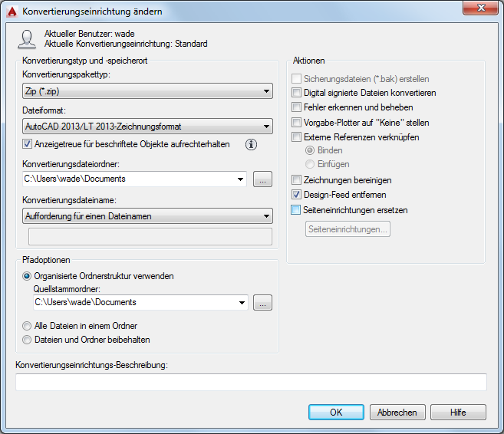Screen dimensions: 504x434
Task: Click the OK button
Action: [336, 413]
